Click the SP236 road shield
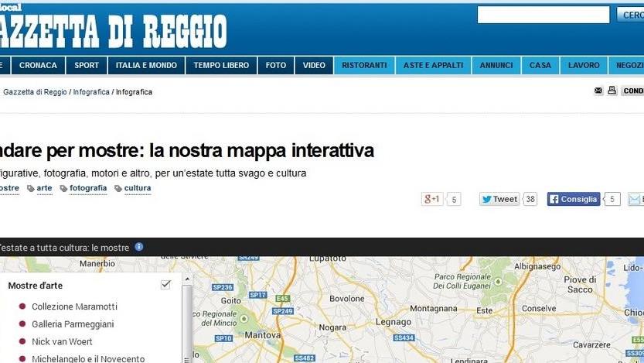This screenshot has height=363, width=644. 223,287
